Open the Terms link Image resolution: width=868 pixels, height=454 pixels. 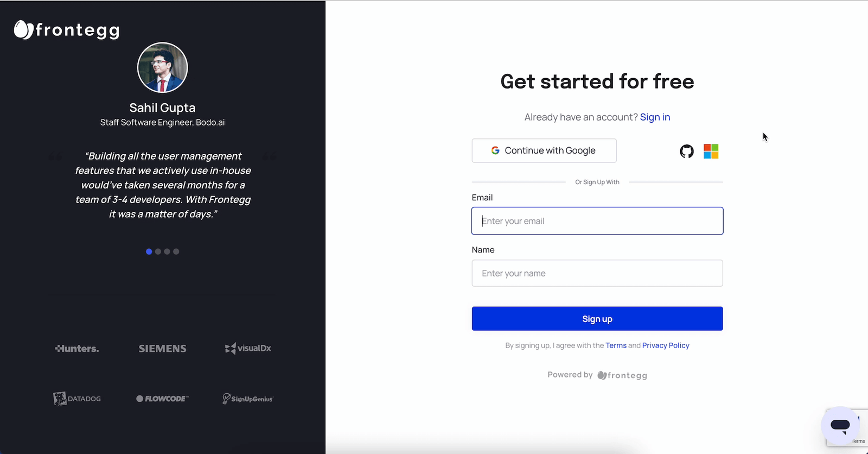click(616, 345)
